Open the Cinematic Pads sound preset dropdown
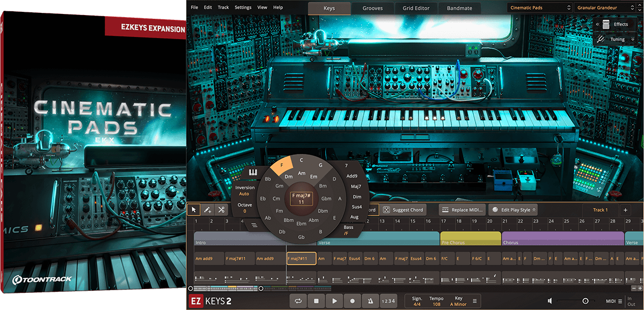 538,8
